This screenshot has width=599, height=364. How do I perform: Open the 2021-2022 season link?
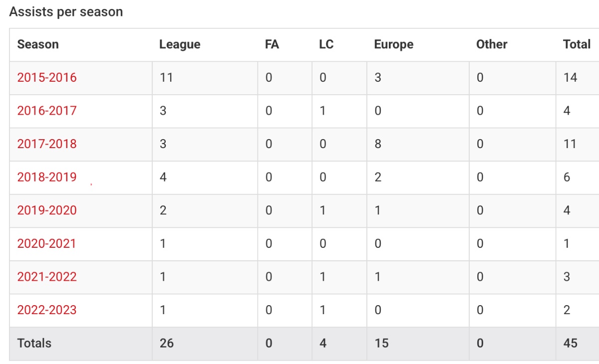pyautogui.click(x=47, y=277)
